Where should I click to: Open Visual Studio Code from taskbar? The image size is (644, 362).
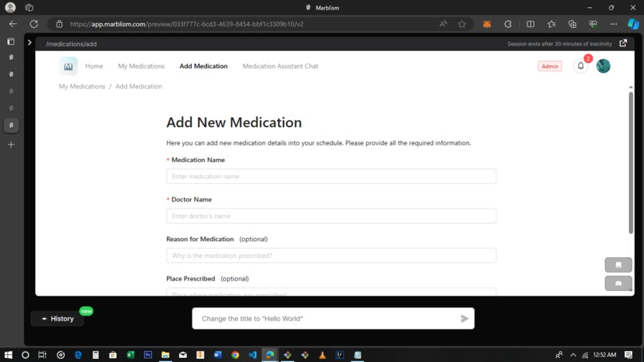click(252, 355)
